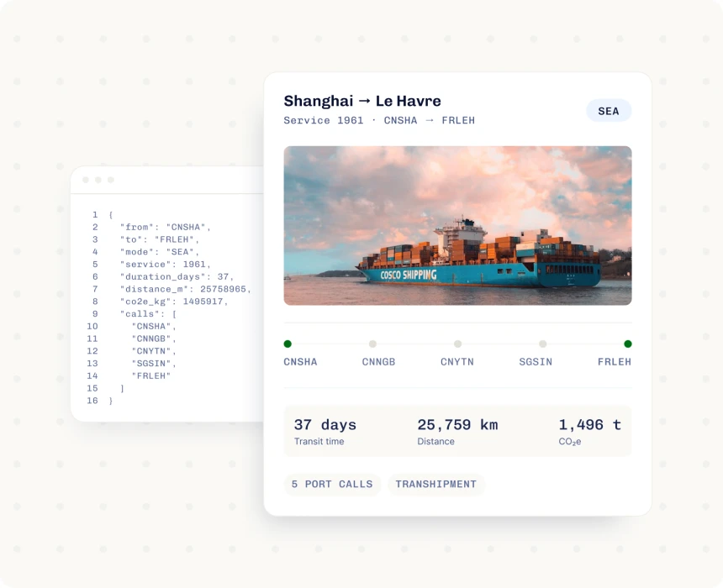Image resolution: width=723 pixels, height=588 pixels.
Task: Select the SGSIN route stop dot
Action: [x=543, y=344]
